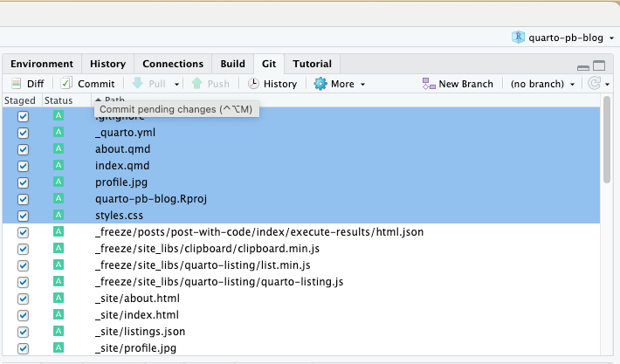Image resolution: width=620 pixels, height=364 pixels.
Task: Unstage the _site/about.html file
Action: (23, 299)
